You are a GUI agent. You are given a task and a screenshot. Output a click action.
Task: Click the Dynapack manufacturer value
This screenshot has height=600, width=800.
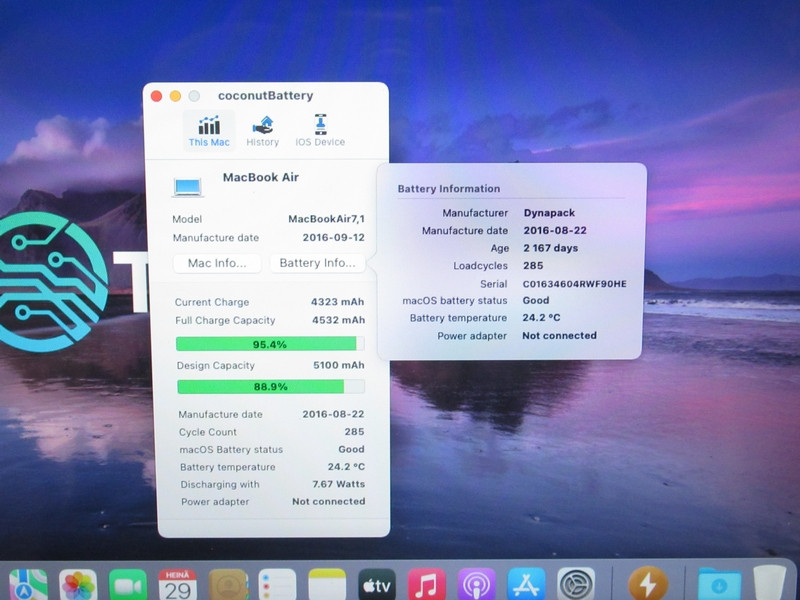coord(549,213)
